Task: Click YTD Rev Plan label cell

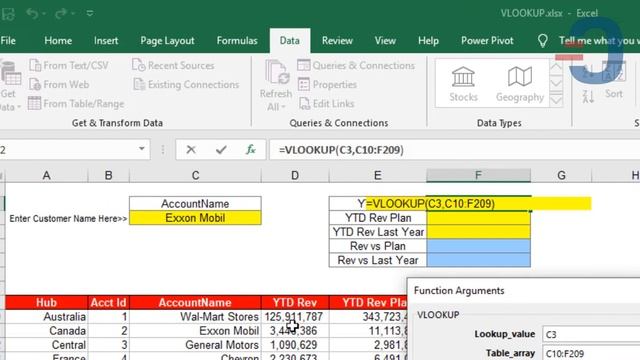Action: (x=378, y=218)
